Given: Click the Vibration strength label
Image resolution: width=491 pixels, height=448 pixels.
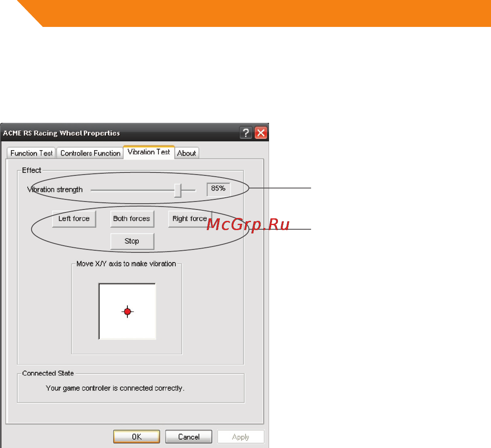Looking at the screenshot, I should coord(55,190).
